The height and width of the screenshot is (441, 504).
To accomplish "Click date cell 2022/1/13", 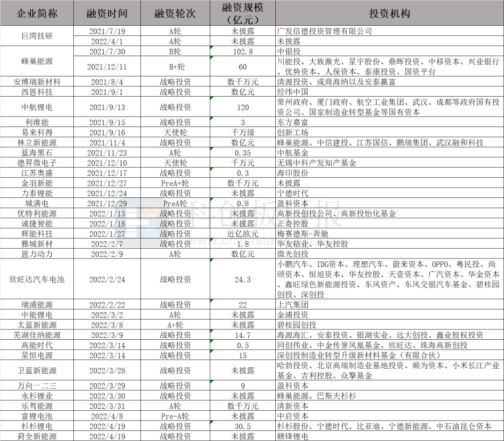I will point(107,213).
